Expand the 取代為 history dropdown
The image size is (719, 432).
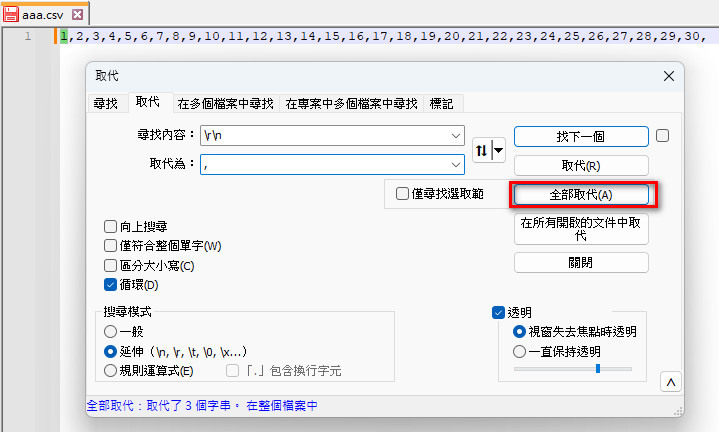pyautogui.click(x=455, y=165)
